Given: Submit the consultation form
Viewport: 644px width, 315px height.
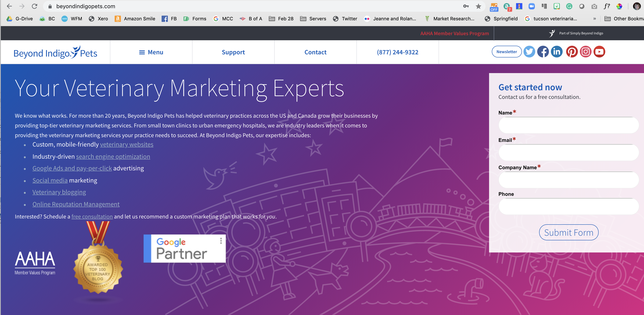Looking at the screenshot, I should click(568, 232).
